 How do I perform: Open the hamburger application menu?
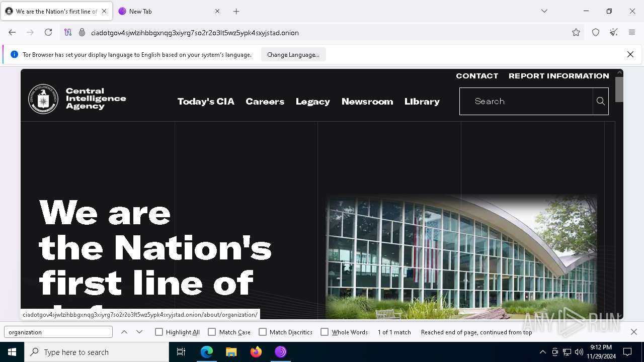(x=632, y=32)
